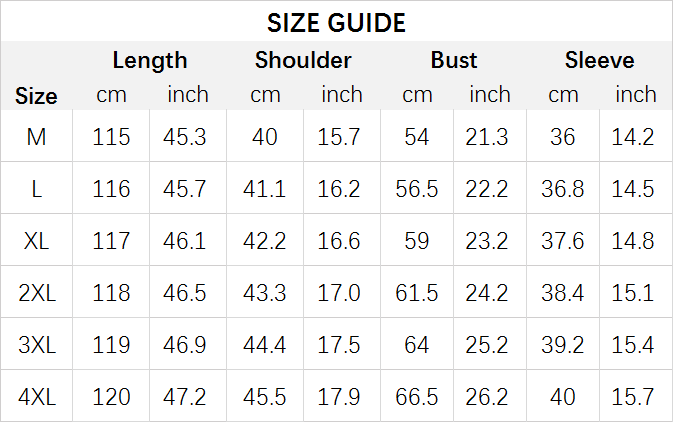Click the 41.1 shoulder cm cell
This screenshot has width=674, height=423.
[x=264, y=189]
